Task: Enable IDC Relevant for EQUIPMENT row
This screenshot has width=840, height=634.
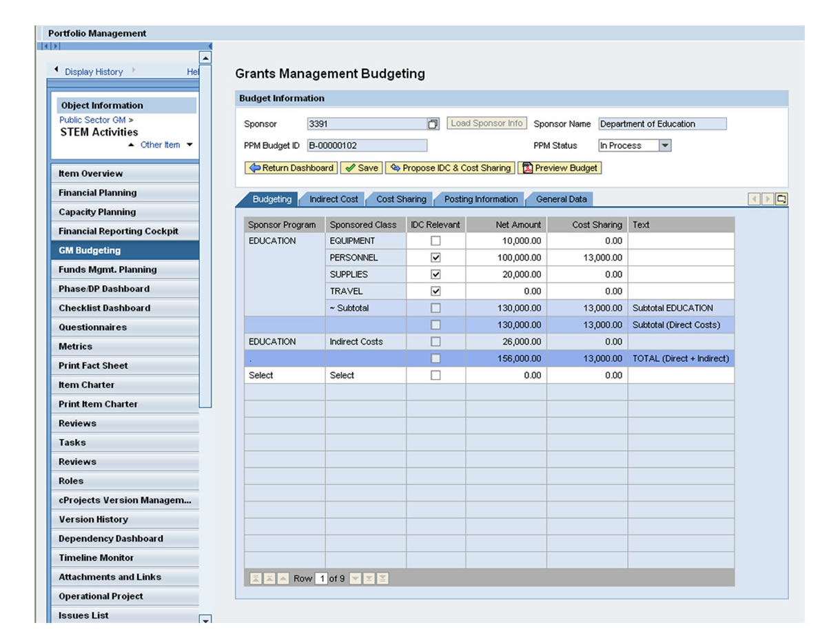Action: pyautogui.click(x=436, y=241)
